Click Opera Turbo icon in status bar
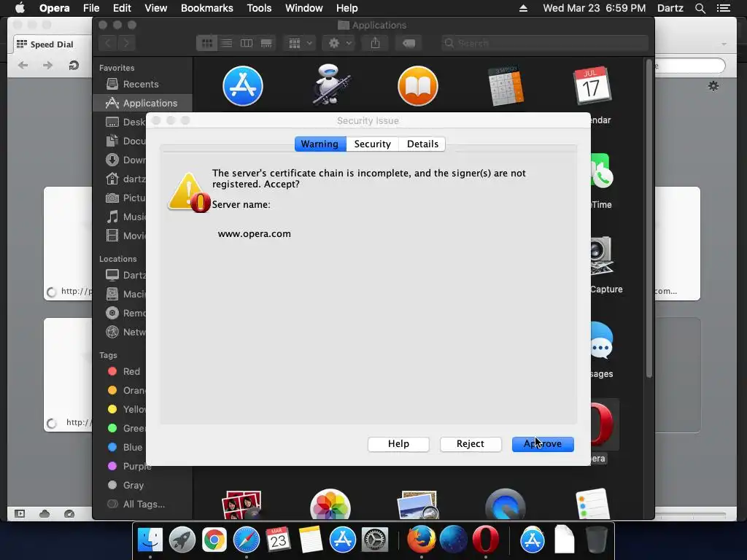The image size is (747, 560). pyautogui.click(x=69, y=514)
